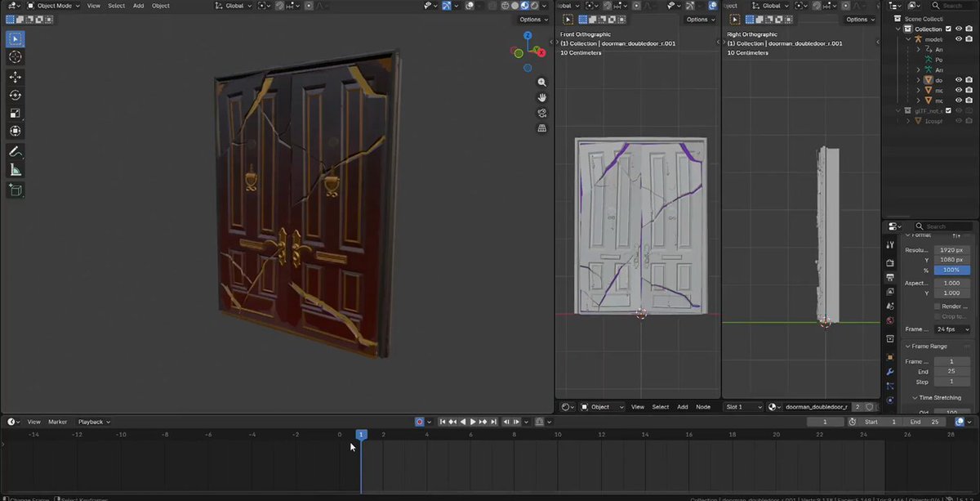
Task: Select the Cursor tool in left toolbar
Action: point(16,57)
